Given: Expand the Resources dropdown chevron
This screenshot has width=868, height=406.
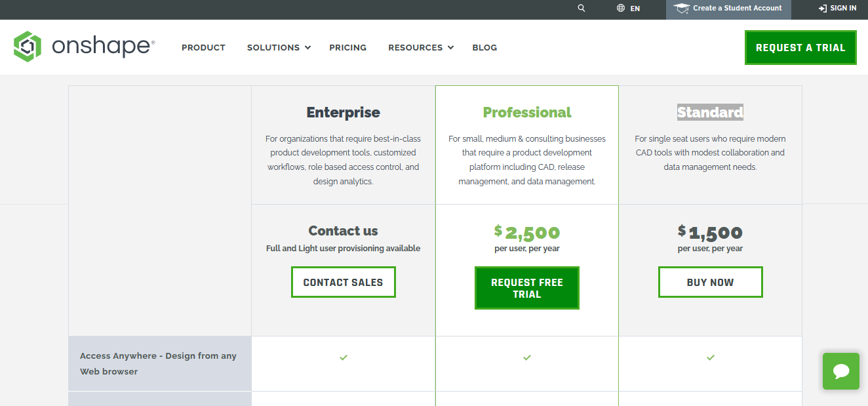Looking at the screenshot, I should pos(450,47).
